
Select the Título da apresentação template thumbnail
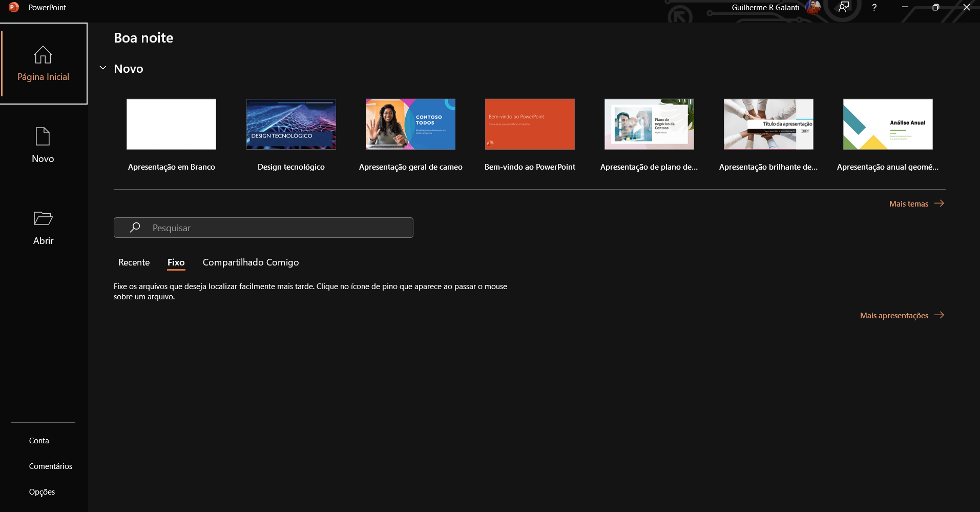(768, 124)
